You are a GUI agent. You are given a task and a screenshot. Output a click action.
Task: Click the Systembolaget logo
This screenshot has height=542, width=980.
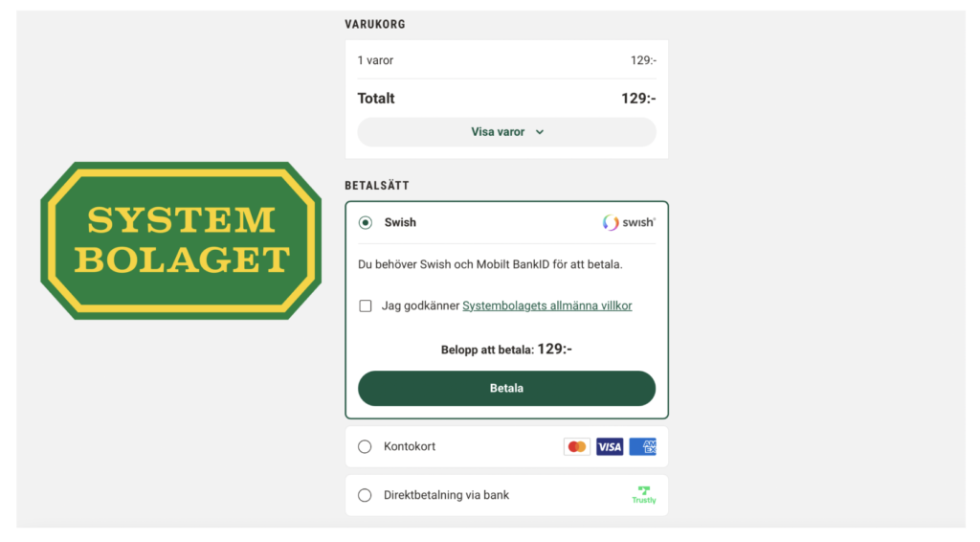(x=181, y=240)
